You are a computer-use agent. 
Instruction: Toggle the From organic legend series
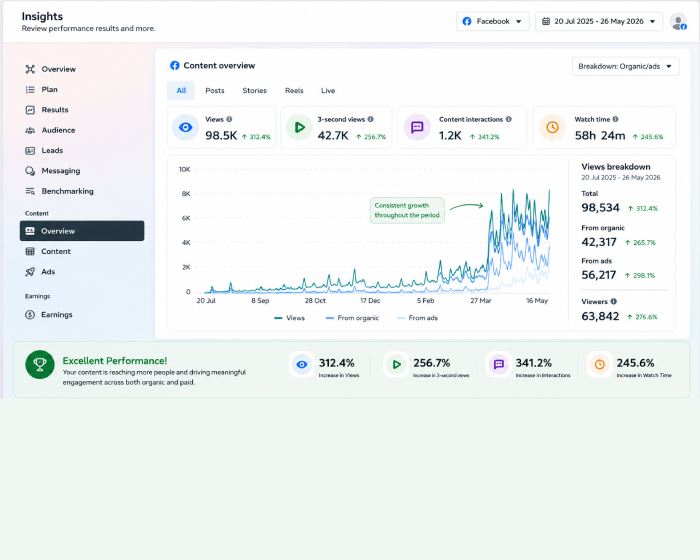[352, 318]
